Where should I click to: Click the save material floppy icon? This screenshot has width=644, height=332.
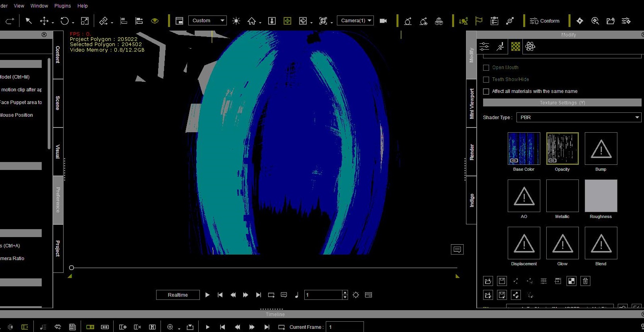502,295
